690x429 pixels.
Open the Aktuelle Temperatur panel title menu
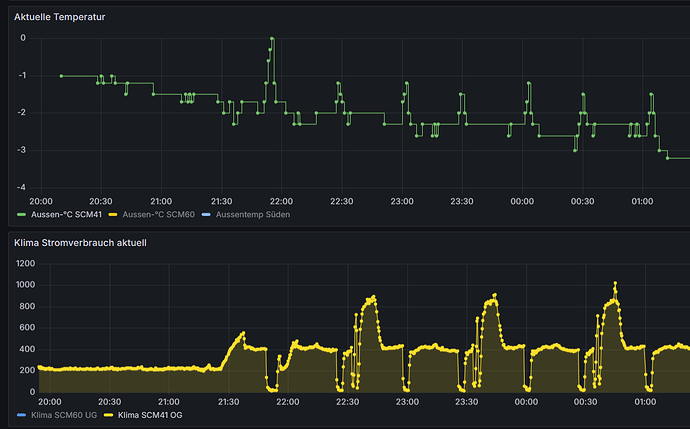click(x=59, y=17)
